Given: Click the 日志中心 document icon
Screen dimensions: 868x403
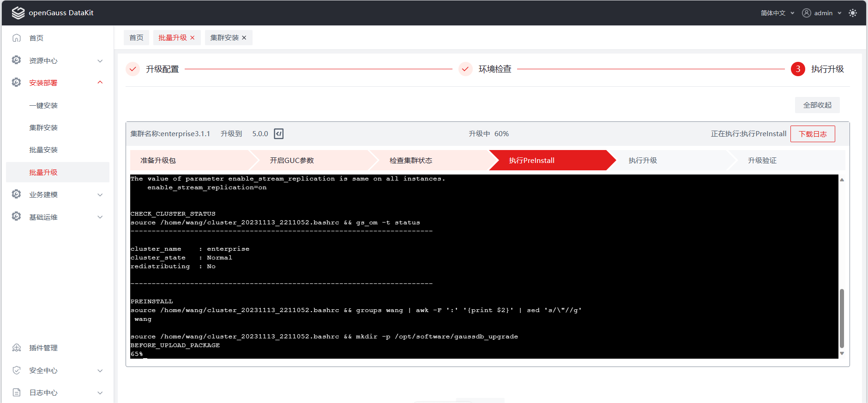Looking at the screenshot, I should pos(17,392).
